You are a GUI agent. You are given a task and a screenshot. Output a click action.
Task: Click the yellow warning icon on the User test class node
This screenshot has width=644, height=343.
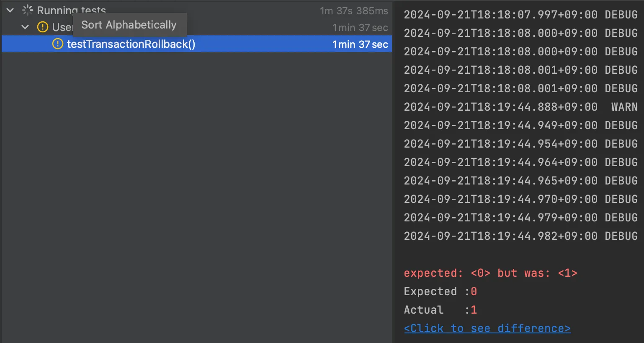(x=43, y=27)
